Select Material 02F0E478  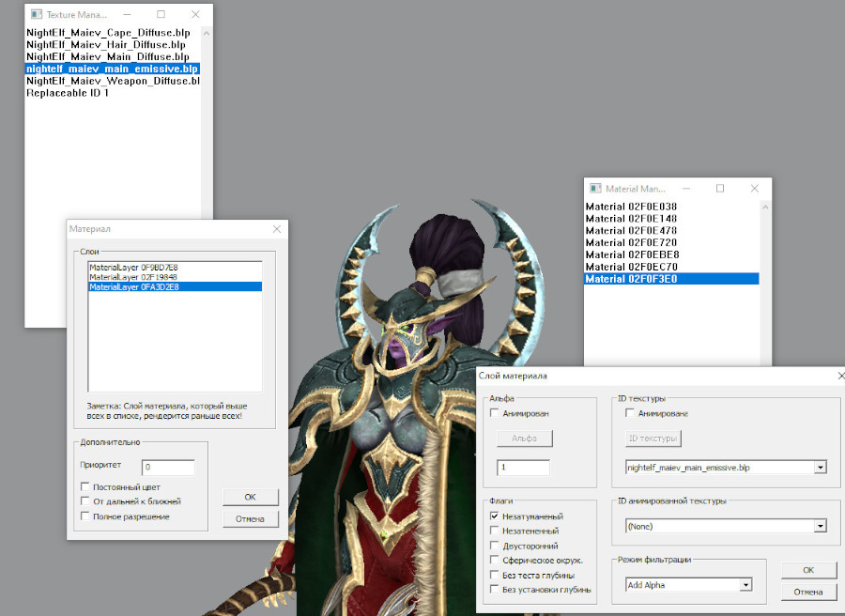pos(672,231)
